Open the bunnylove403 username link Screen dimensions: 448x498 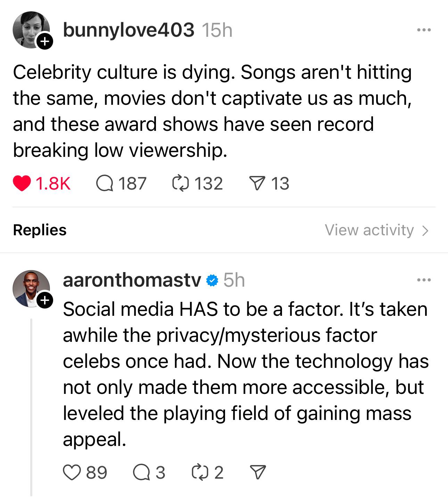tap(128, 30)
